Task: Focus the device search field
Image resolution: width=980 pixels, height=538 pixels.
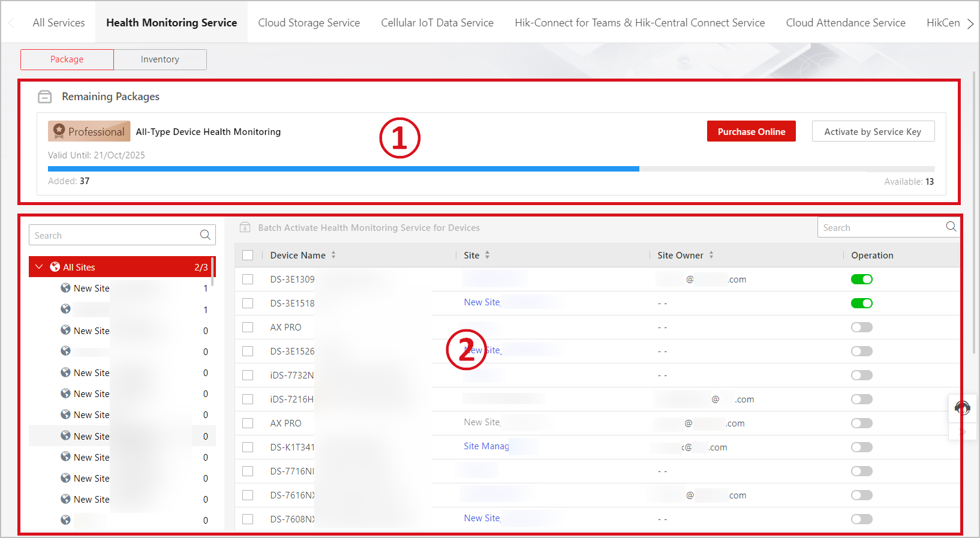Action: coord(889,227)
